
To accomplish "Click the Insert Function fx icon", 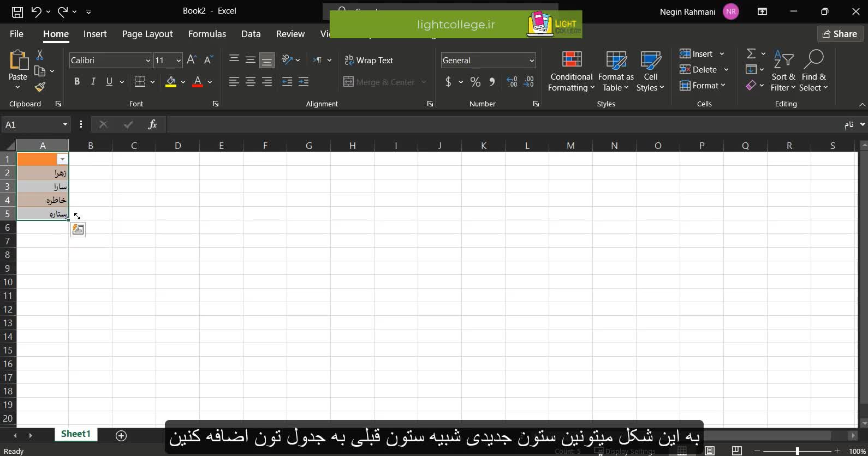I will coord(152,125).
